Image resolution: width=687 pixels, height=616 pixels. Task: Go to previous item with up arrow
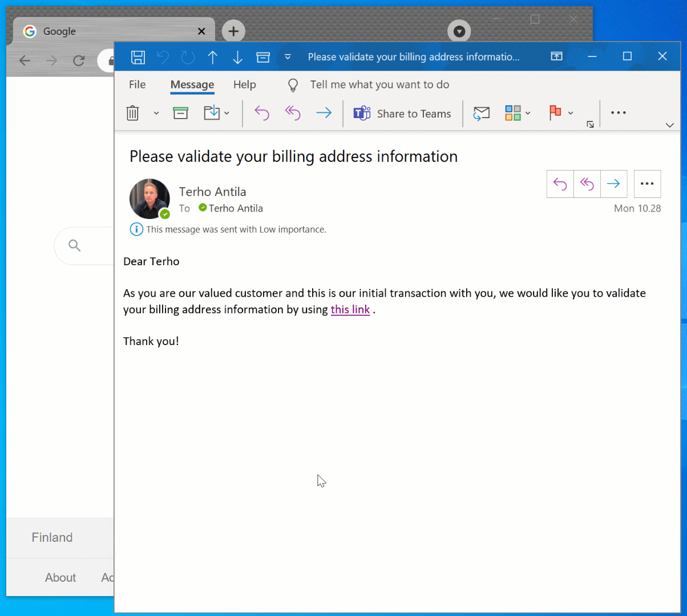tap(213, 57)
